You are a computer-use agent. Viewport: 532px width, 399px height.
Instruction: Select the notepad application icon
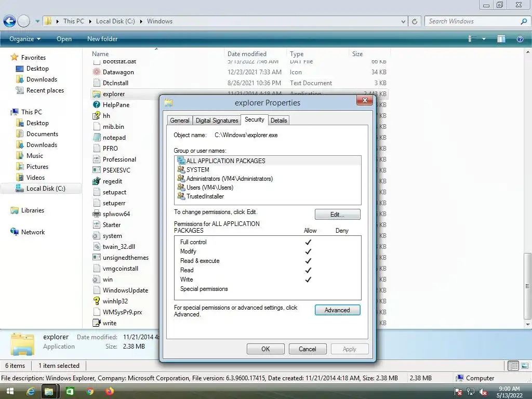coord(97,137)
